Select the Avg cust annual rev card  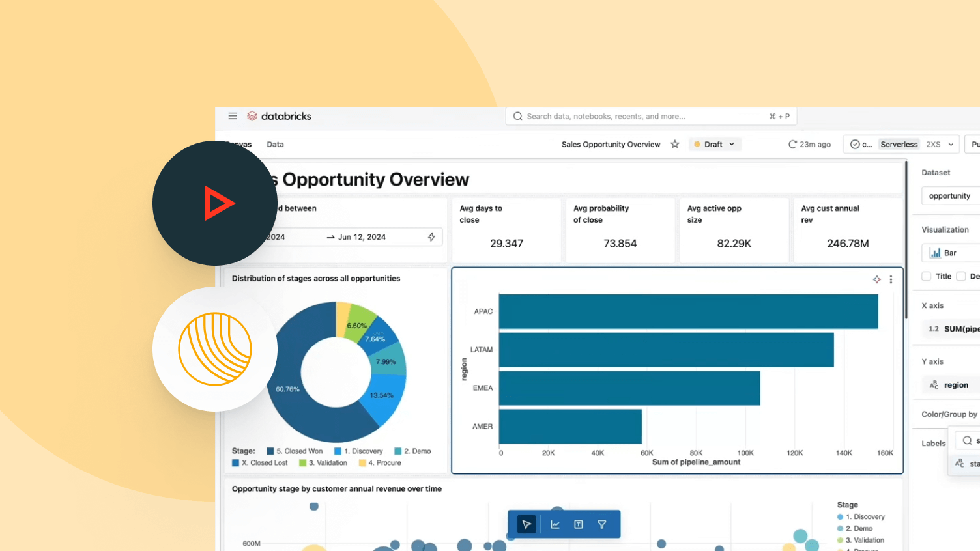(x=848, y=231)
